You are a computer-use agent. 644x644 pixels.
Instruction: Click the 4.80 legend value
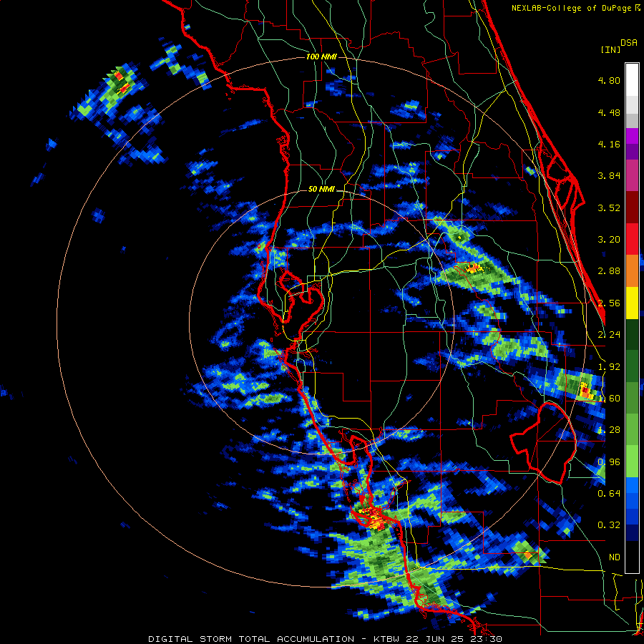tap(609, 80)
